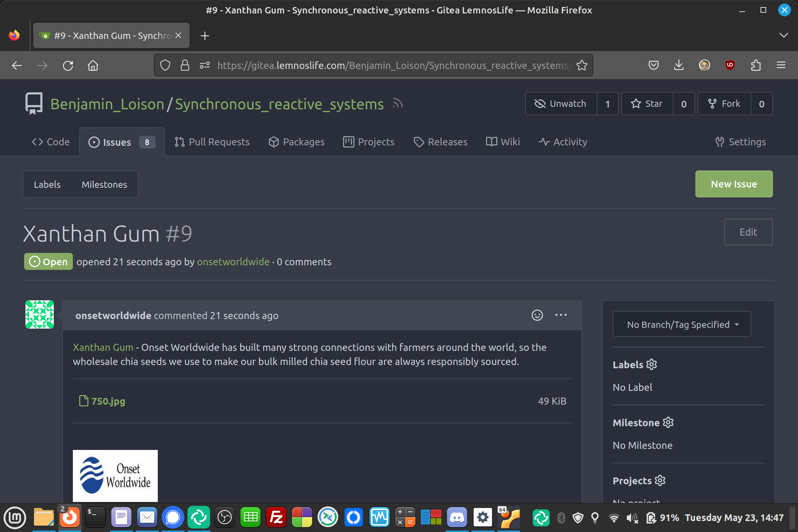This screenshot has width=798, height=532.
Task: Open the comment's three-dot options menu
Action: pyautogui.click(x=561, y=315)
